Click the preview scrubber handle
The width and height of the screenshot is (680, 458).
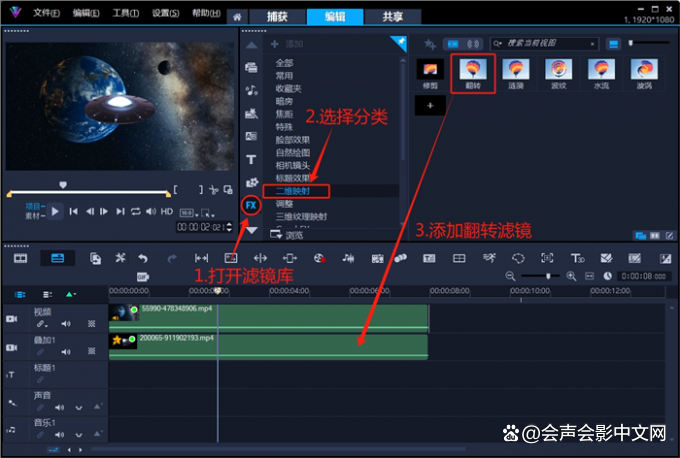(63, 185)
